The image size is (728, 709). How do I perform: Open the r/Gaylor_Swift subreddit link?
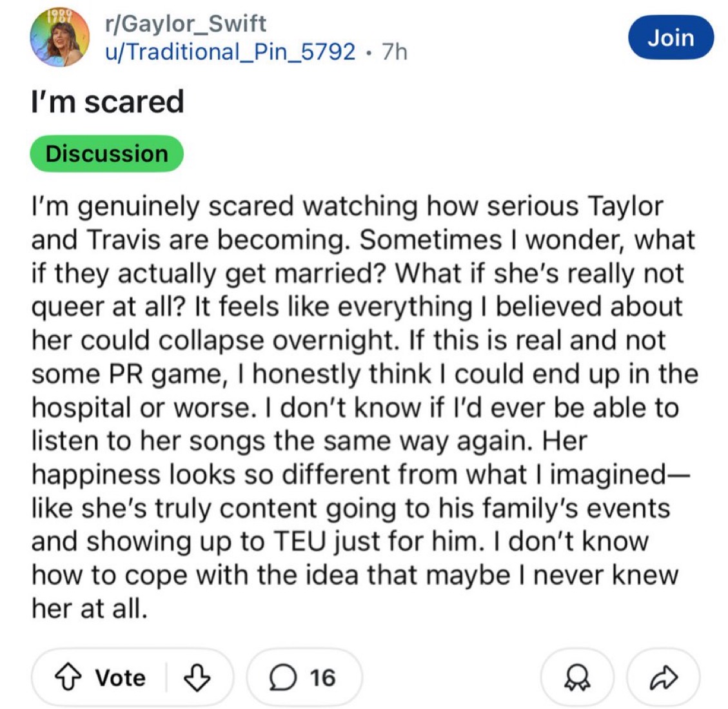(x=185, y=24)
